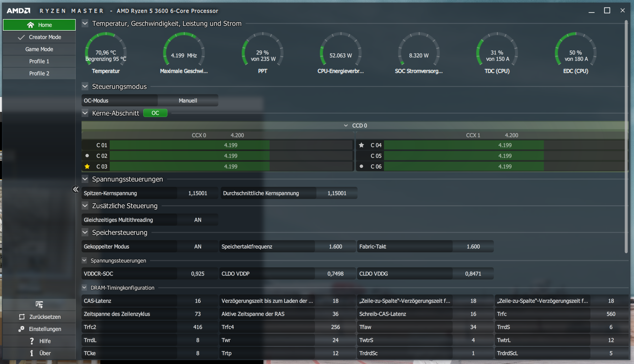Click the Spitzen-Kernspannung value 1,15001
This screenshot has height=364, width=634.
click(x=198, y=193)
